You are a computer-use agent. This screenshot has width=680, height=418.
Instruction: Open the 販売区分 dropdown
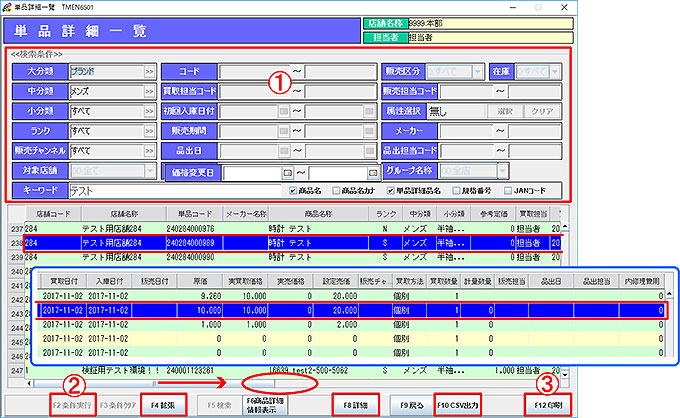tap(479, 72)
